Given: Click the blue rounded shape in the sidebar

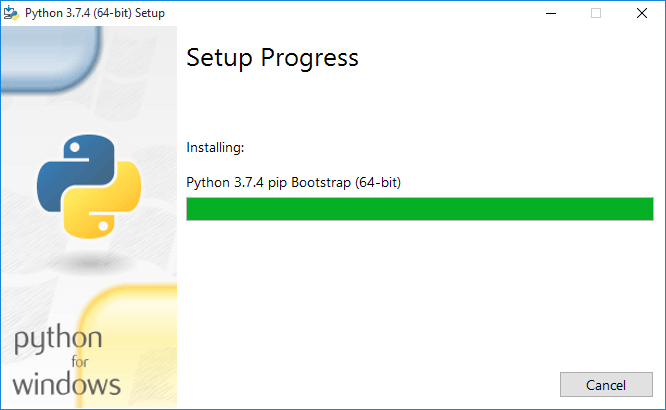Looking at the screenshot, I should pyautogui.click(x=51, y=59).
